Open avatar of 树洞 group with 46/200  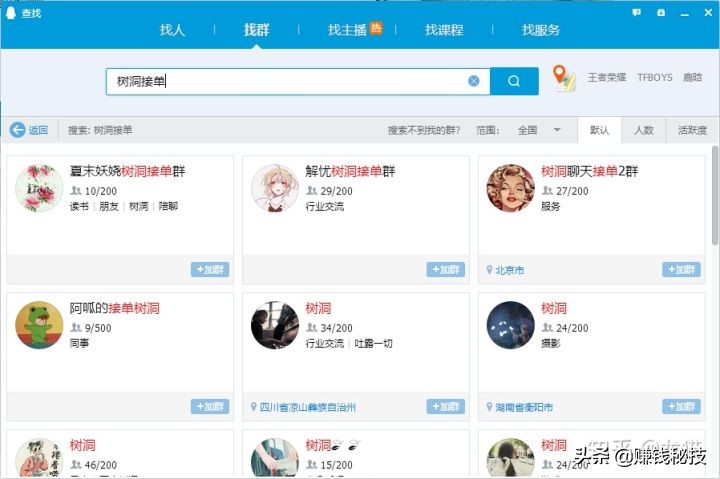coord(39,457)
